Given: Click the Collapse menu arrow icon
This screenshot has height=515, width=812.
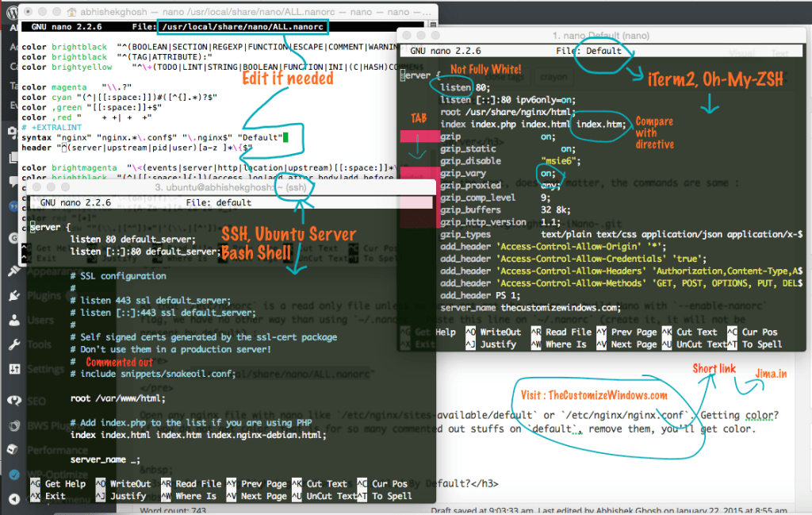Looking at the screenshot, I should [x=14, y=499].
